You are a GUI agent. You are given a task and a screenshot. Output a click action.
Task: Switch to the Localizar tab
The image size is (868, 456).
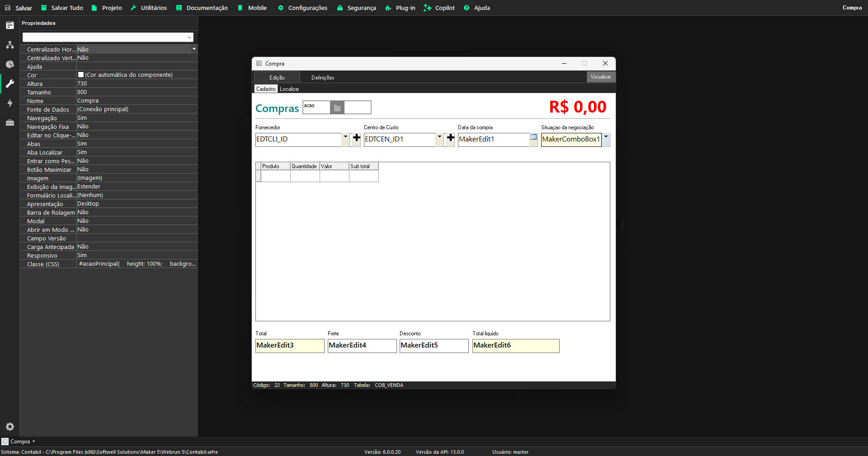(x=289, y=89)
